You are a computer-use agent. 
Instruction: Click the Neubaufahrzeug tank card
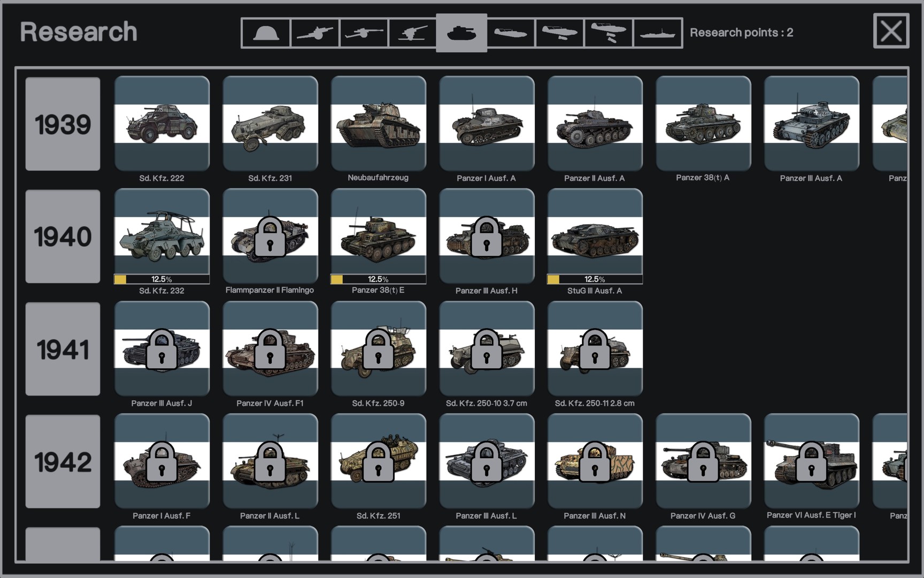pyautogui.click(x=378, y=124)
